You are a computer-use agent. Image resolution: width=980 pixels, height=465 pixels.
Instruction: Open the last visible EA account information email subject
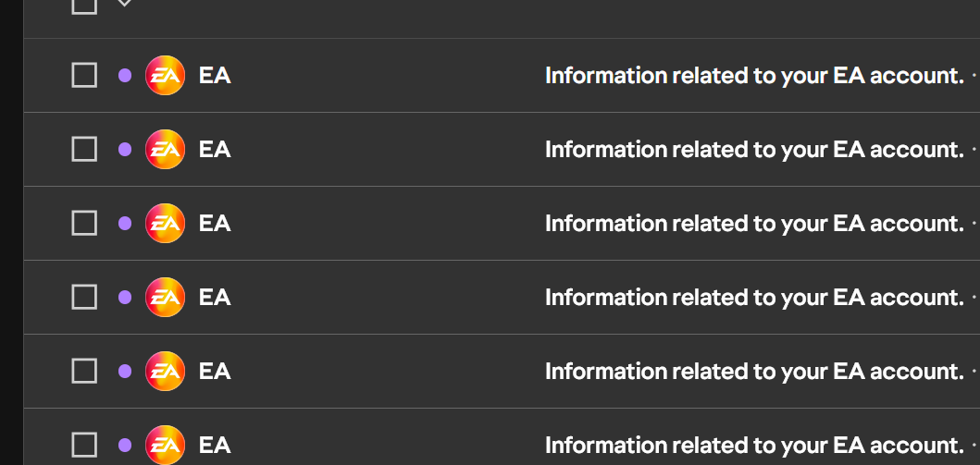click(754, 446)
